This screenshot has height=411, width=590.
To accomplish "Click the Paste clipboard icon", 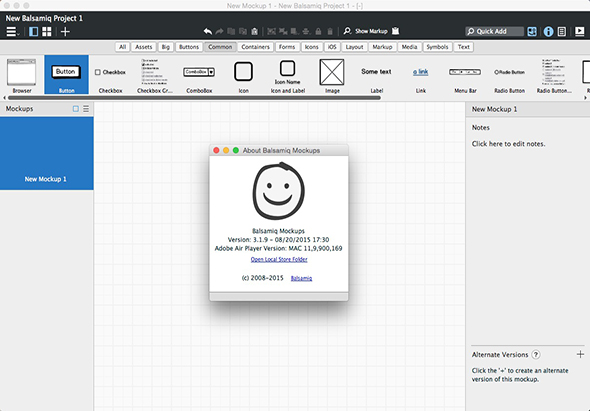I will (254, 31).
